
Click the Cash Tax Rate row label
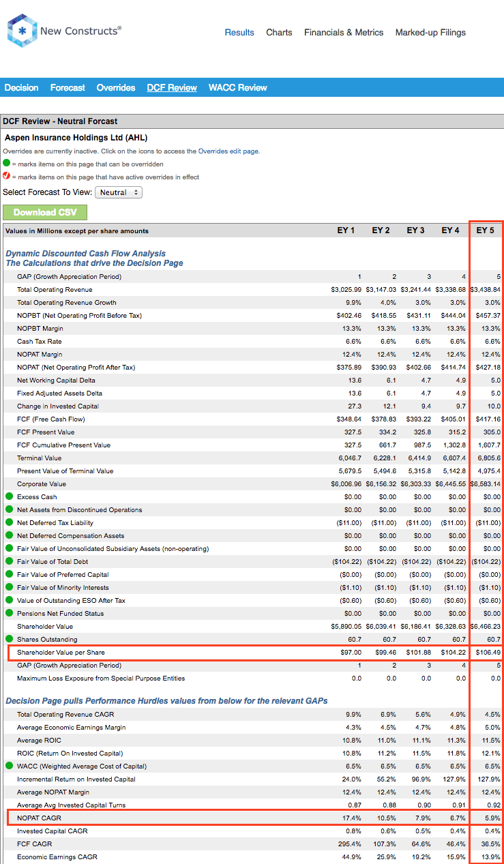(x=39, y=341)
